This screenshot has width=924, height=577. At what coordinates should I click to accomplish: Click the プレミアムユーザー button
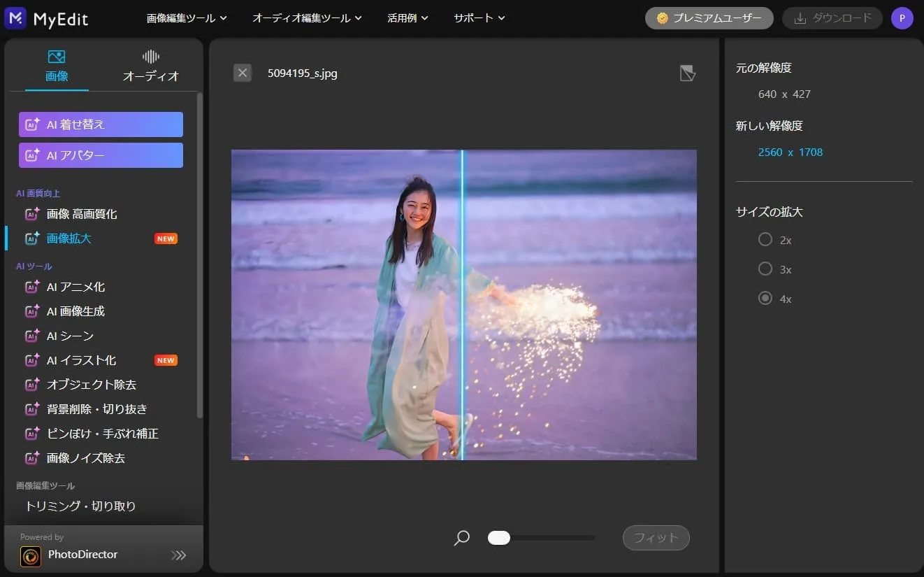[709, 18]
